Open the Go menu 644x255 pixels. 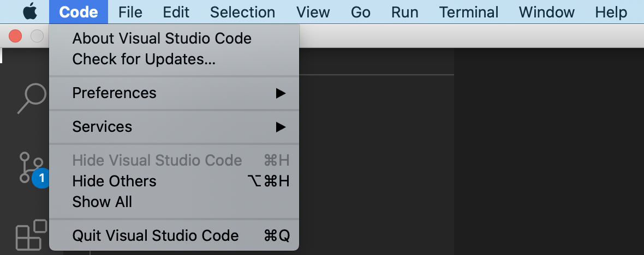pyautogui.click(x=361, y=12)
